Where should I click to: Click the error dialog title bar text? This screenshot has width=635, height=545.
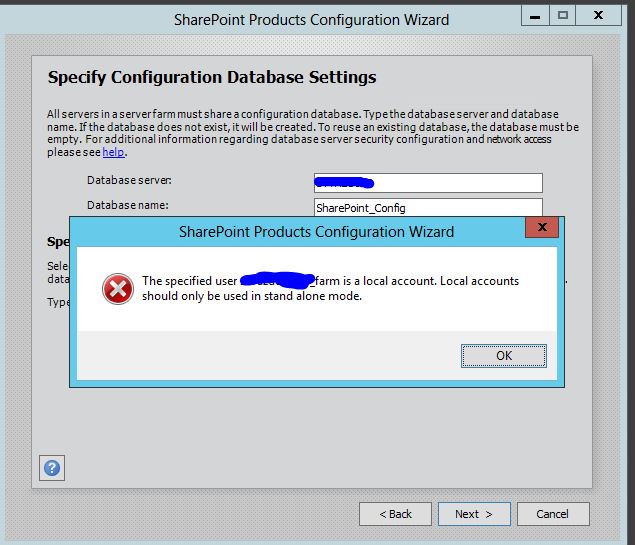(x=316, y=232)
